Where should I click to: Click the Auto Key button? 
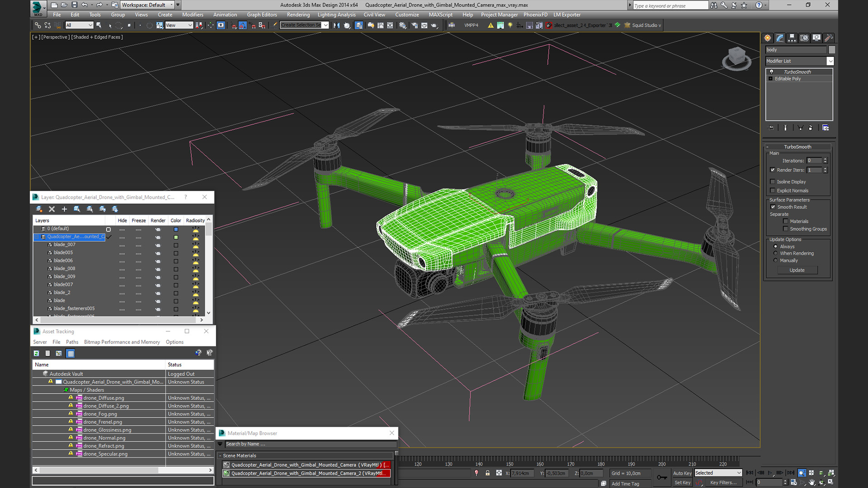tap(682, 473)
